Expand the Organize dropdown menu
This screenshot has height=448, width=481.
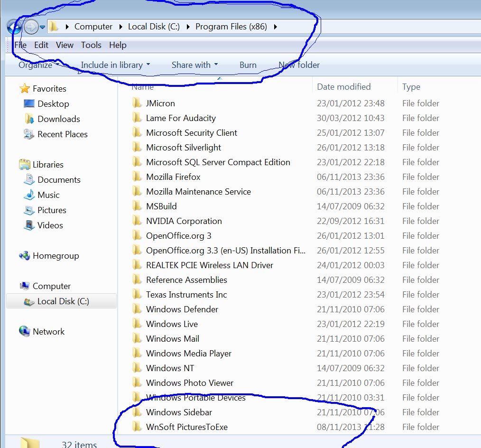38,65
